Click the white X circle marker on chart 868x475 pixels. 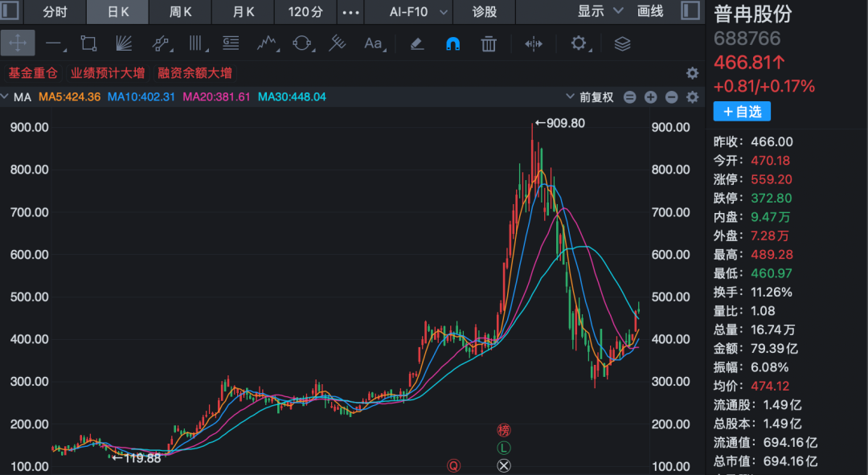(503, 465)
